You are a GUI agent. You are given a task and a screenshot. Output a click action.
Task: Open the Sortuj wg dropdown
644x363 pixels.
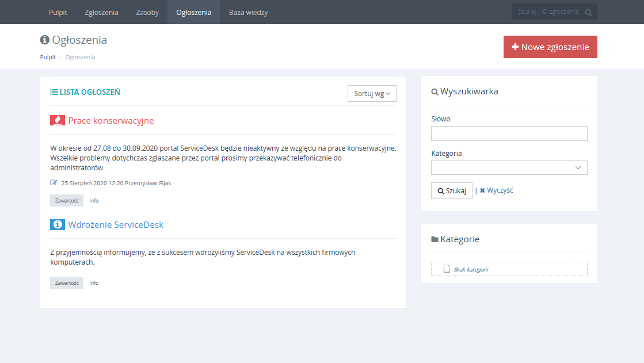(x=372, y=93)
